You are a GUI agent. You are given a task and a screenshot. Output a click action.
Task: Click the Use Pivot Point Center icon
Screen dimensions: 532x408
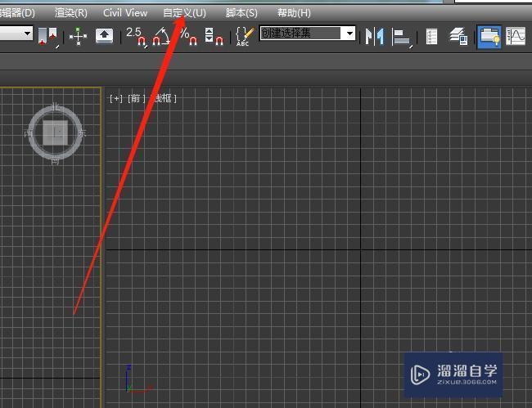pyautogui.click(x=47, y=36)
